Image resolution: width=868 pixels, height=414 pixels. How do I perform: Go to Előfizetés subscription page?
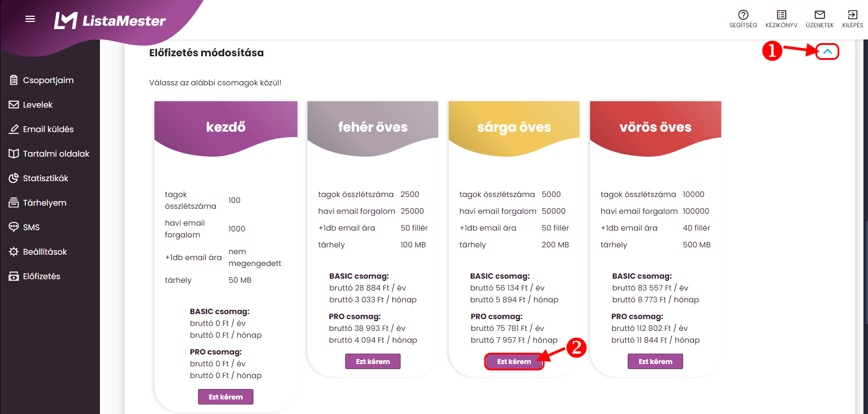tap(41, 276)
